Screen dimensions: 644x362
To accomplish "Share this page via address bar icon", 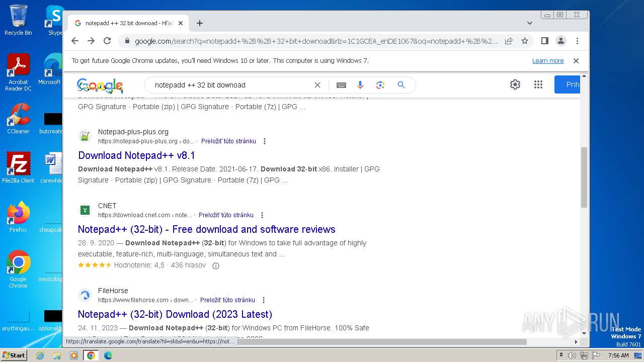I will 509,41.
